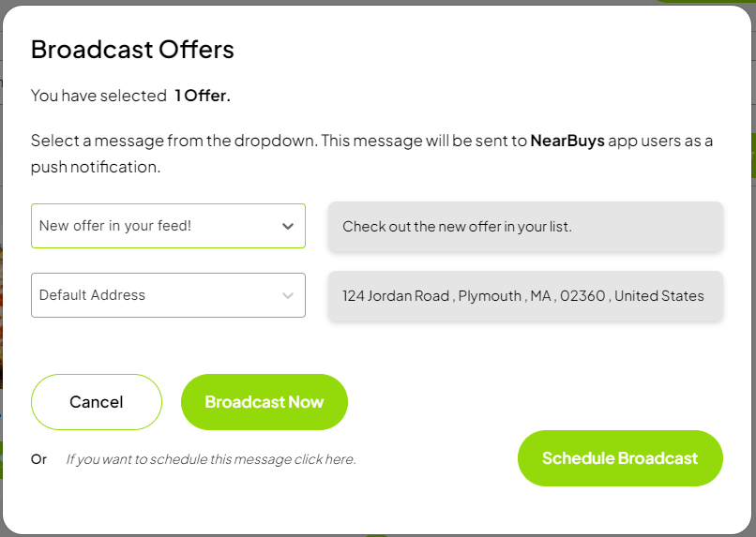Click the "Or" label below Cancel
This screenshot has width=756, height=537.
(38, 459)
